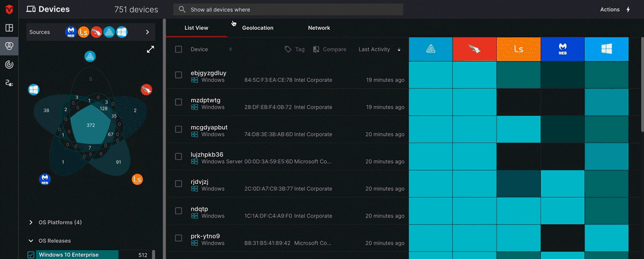The width and height of the screenshot is (644, 259).
Task: Open device prk-ytno9 details
Action: pyautogui.click(x=205, y=236)
